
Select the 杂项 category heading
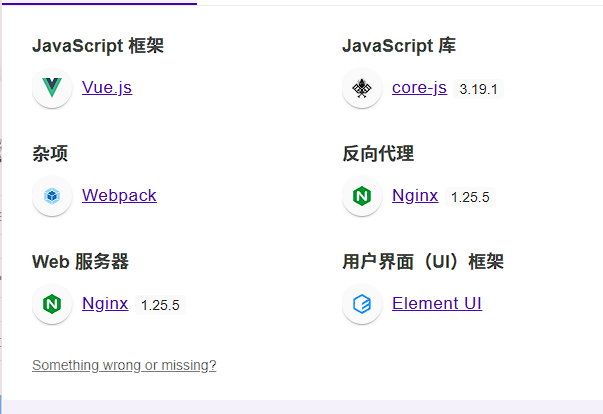pyautogui.click(x=50, y=154)
